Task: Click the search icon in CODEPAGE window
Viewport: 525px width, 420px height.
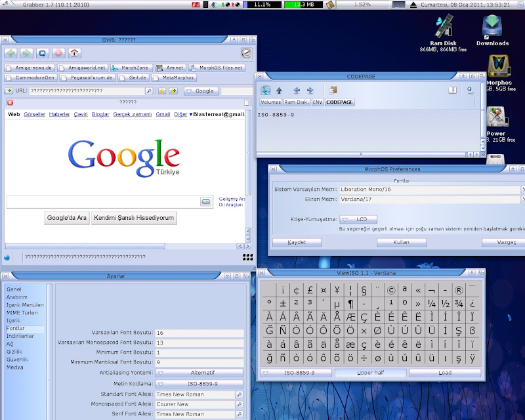Action: point(470,91)
